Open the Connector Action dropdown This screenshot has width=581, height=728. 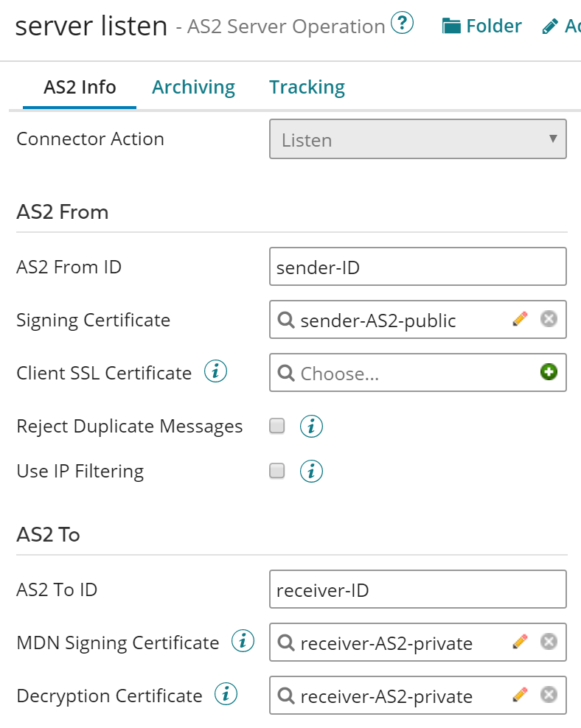[x=417, y=139]
